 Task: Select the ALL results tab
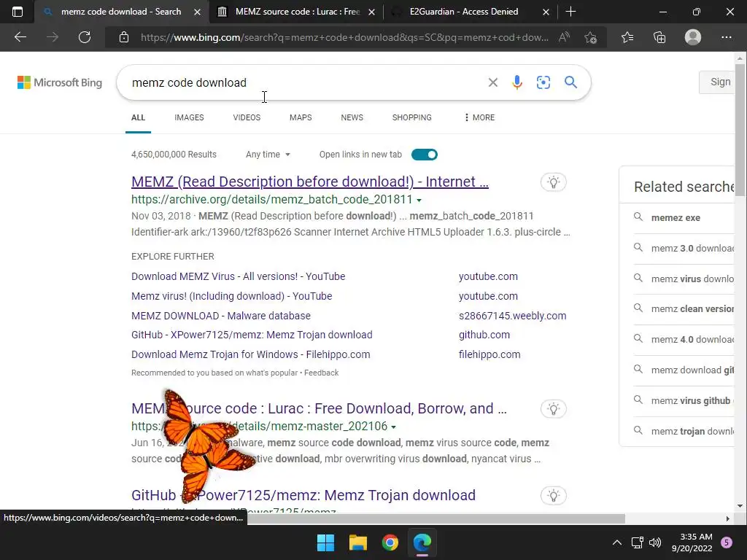(x=138, y=117)
